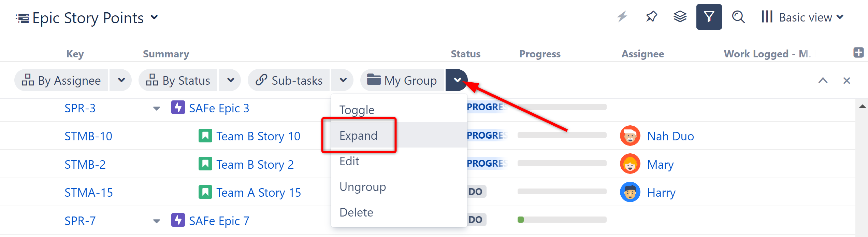Activate the filter icon in the top toolbar
This screenshot has height=237, width=868.
tap(709, 17)
